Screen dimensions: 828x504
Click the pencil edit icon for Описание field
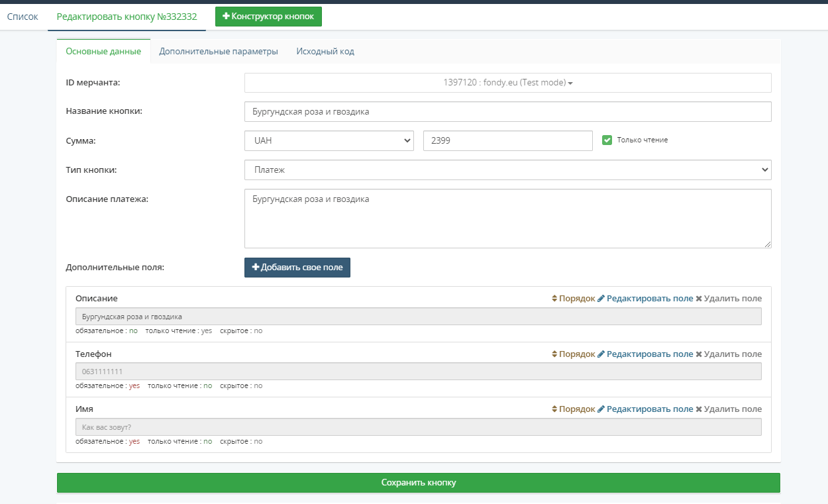click(x=601, y=299)
